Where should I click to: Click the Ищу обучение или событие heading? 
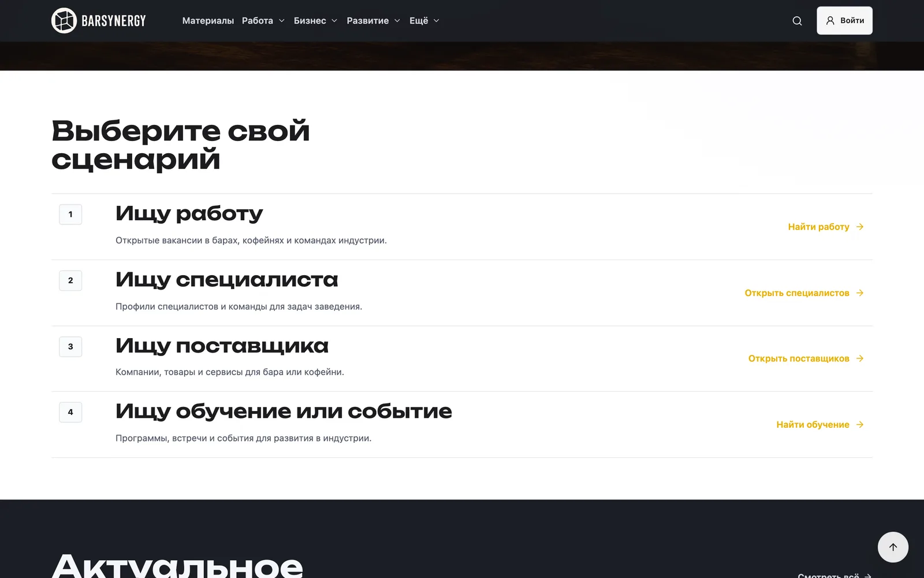(x=284, y=412)
